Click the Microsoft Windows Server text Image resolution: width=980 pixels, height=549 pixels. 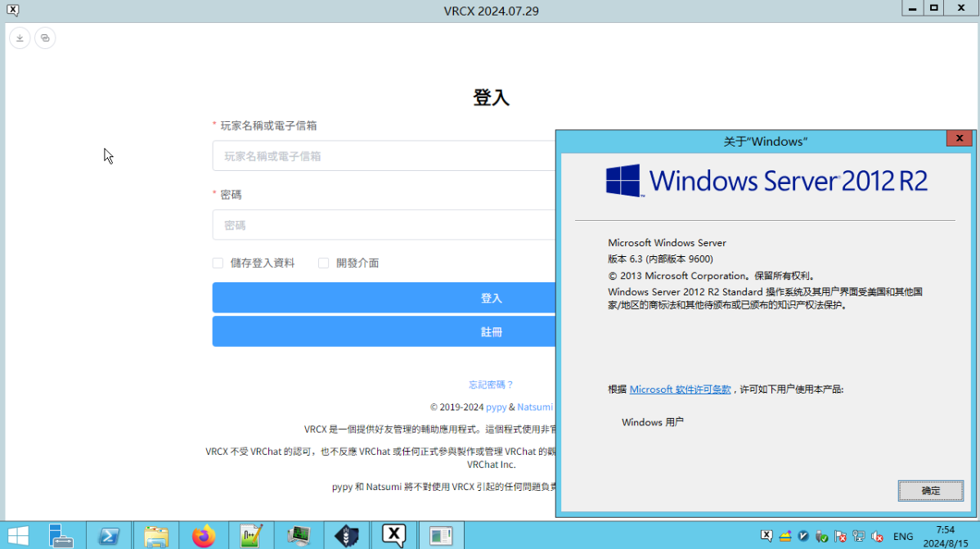coord(667,243)
